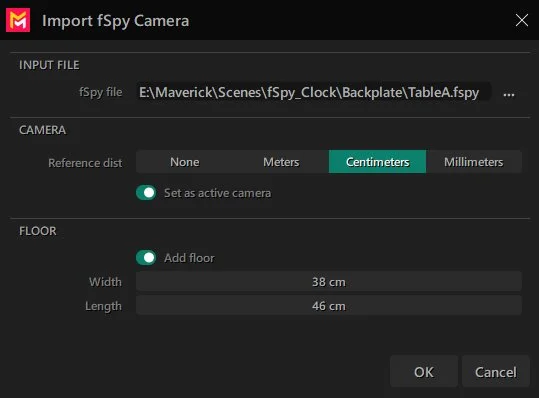539x398 pixels.
Task: Toggle the Add floor switch
Action: click(x=146, y=258)
